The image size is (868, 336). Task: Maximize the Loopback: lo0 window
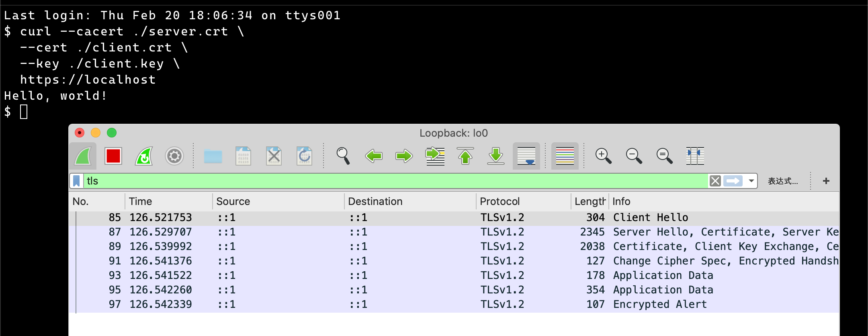pyautogui.click(x=112, y=133)
